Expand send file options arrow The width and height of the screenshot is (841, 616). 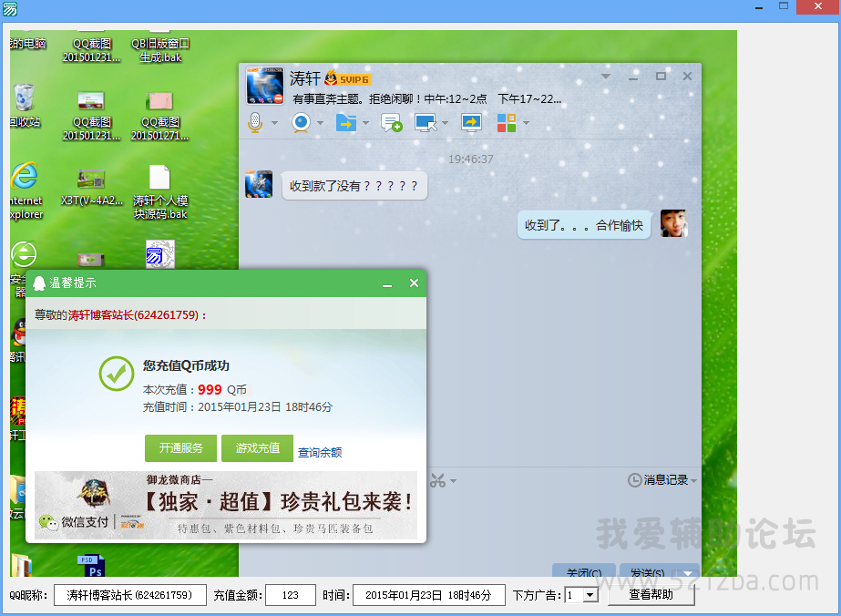365,123
